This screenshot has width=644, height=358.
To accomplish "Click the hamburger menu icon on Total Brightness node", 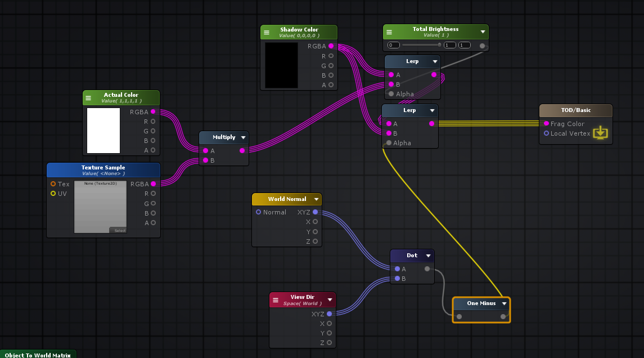I will click(x=389, y=32).
